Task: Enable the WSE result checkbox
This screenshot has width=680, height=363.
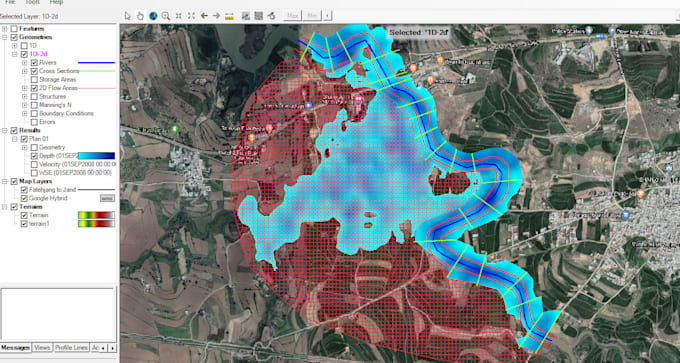Action: pos(34,173)
